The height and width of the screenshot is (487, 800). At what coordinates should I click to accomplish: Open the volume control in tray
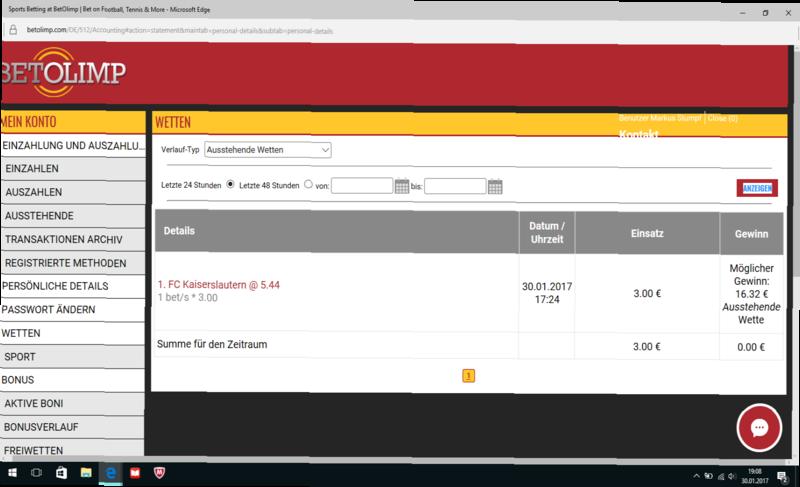pyautogui.click(x=732, y=476)
